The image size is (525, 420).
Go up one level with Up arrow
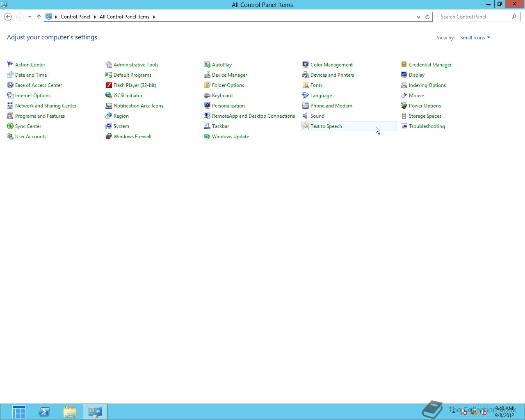39,17
